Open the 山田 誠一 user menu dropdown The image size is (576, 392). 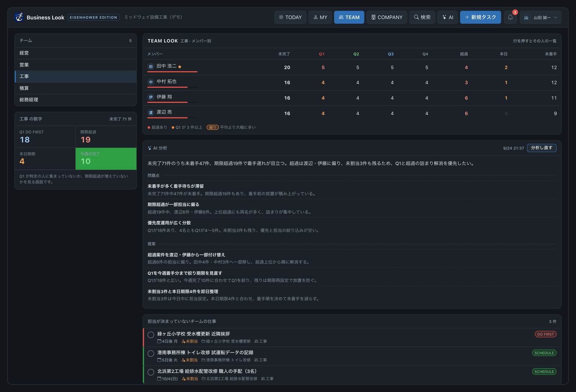pos(541,17)
